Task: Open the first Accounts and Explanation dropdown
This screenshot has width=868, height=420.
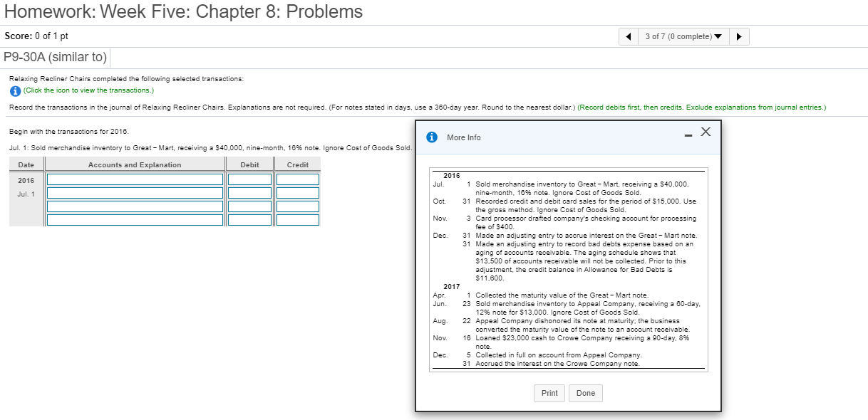Action: [134, 180]
